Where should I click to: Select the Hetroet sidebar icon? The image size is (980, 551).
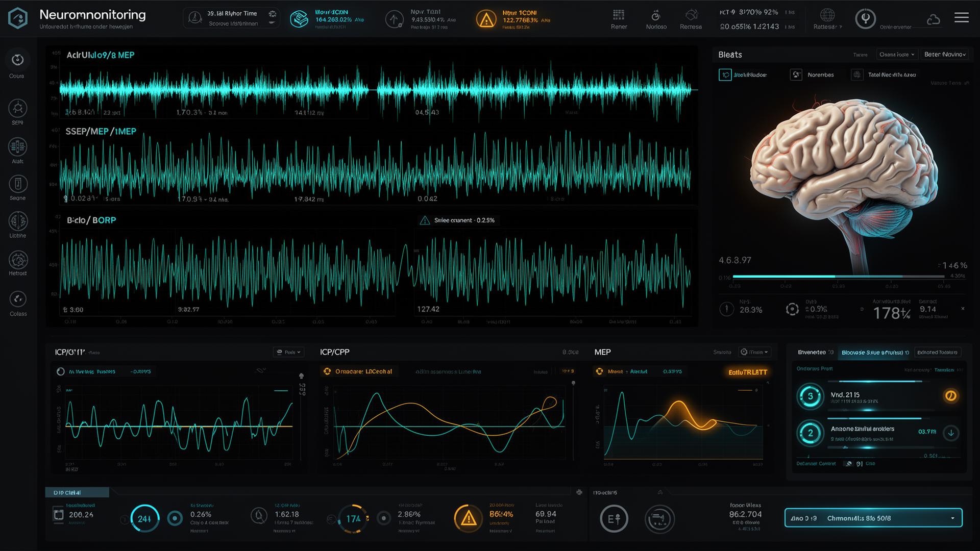18,260
